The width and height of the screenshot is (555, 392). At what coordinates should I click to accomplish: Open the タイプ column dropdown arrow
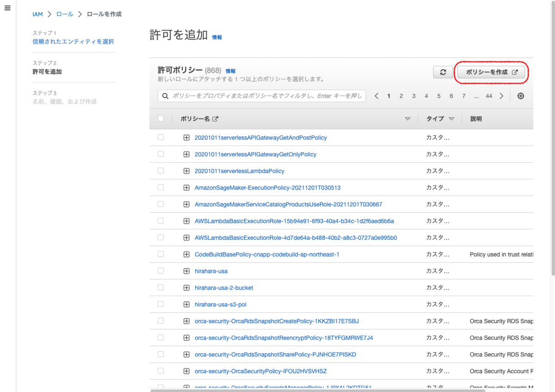point(452,118)
